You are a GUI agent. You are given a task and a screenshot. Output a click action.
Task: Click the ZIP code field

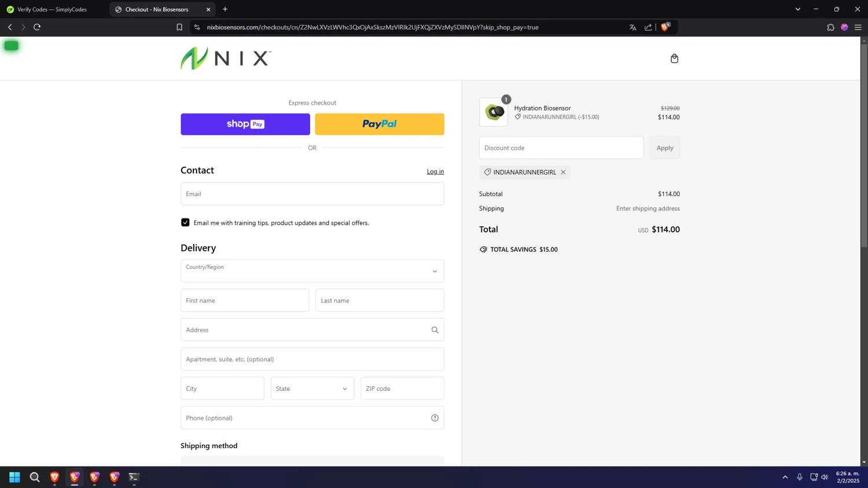[402, 389]
